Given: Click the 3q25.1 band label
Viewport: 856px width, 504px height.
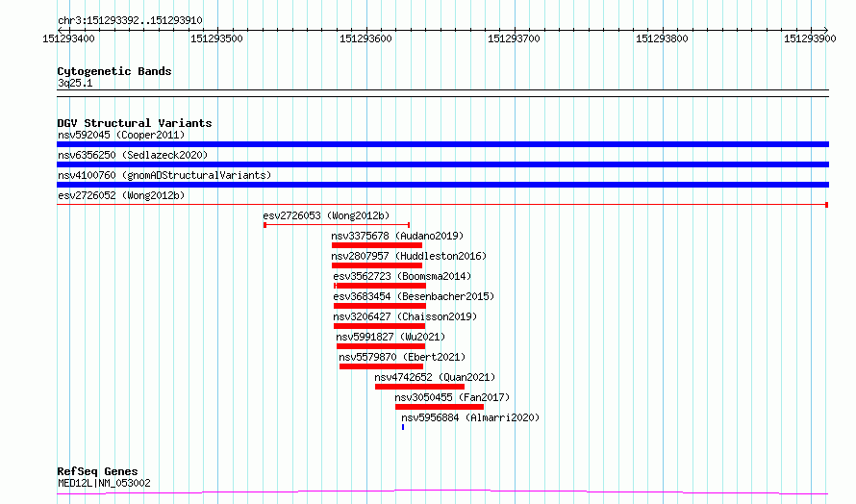Looking at the screenshot, I should click(75, 83).
